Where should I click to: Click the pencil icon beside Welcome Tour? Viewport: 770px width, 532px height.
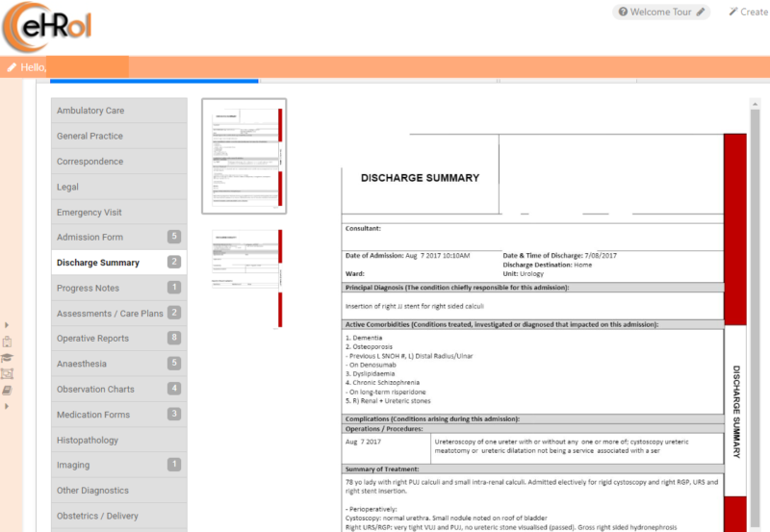[x=702, y=13]
